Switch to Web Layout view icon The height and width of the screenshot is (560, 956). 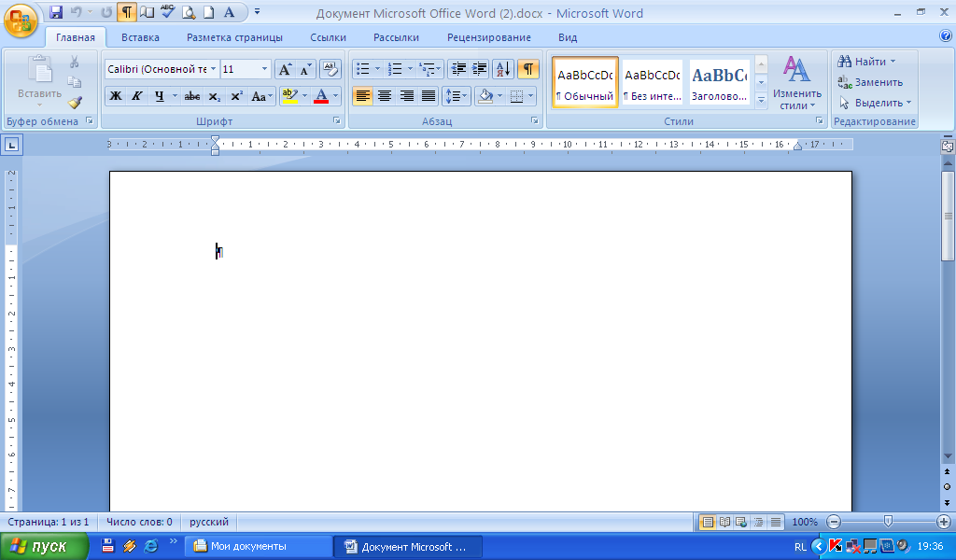click(741, 523)
